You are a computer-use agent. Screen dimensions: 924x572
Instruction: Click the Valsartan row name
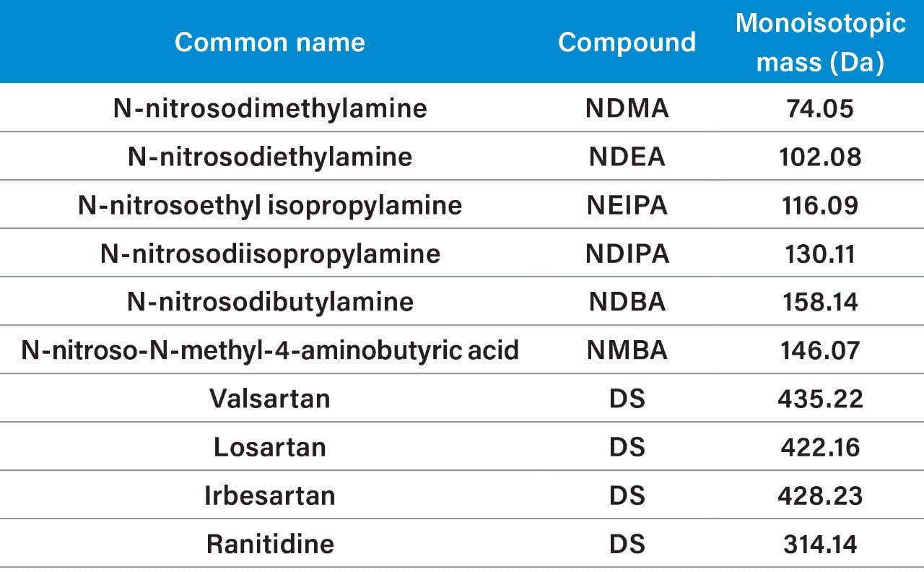pos(270,399)
